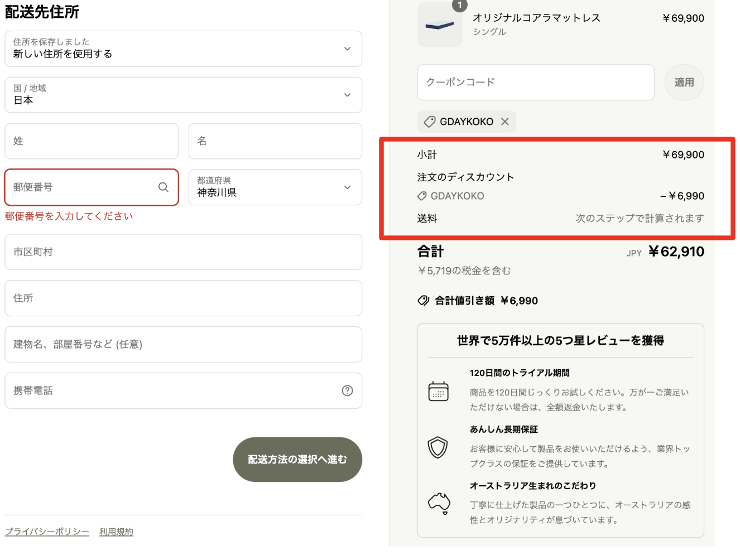This screenshot has height=560, width=740.
Task: Focus the building name, room number field
Action: pos(184,345)
